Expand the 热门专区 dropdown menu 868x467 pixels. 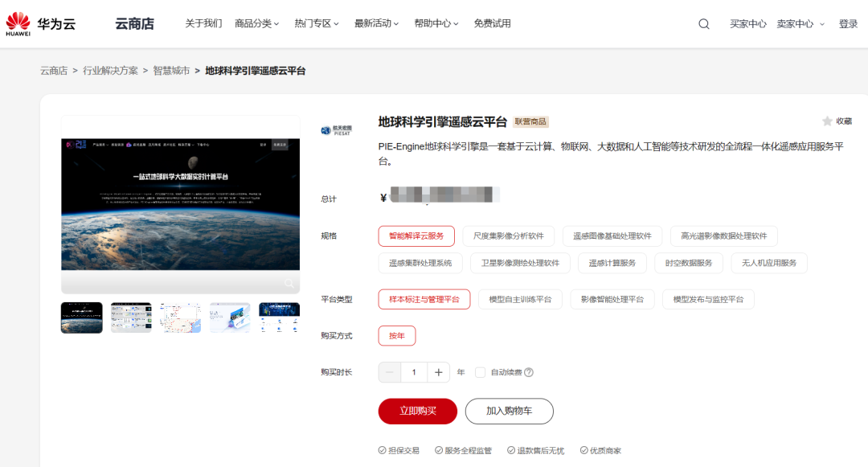pos(317,24)
